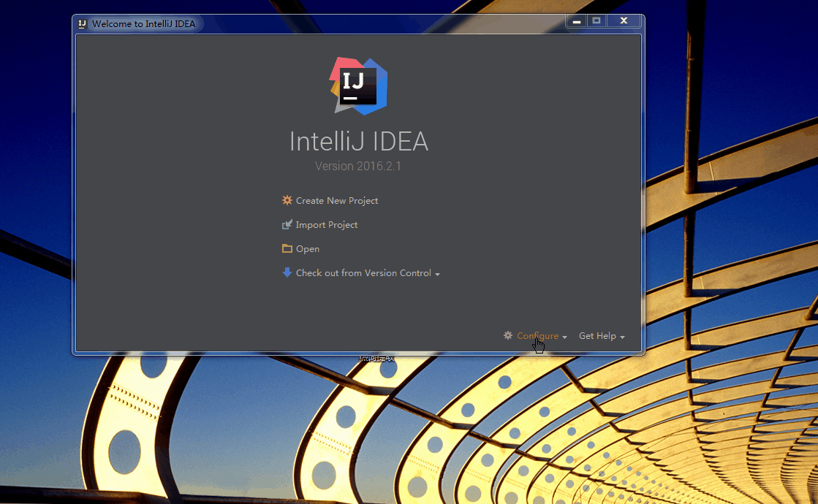Screen dimensions: 818x504
Task: Maximize the Welcome to IntelliJ IDEA window
Action: (597, 22)
